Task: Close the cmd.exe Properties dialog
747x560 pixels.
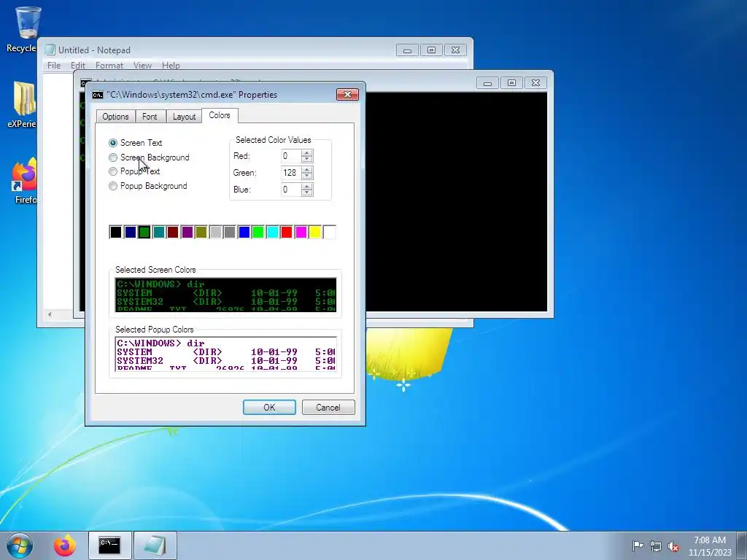Action: [x=347, y=94]
